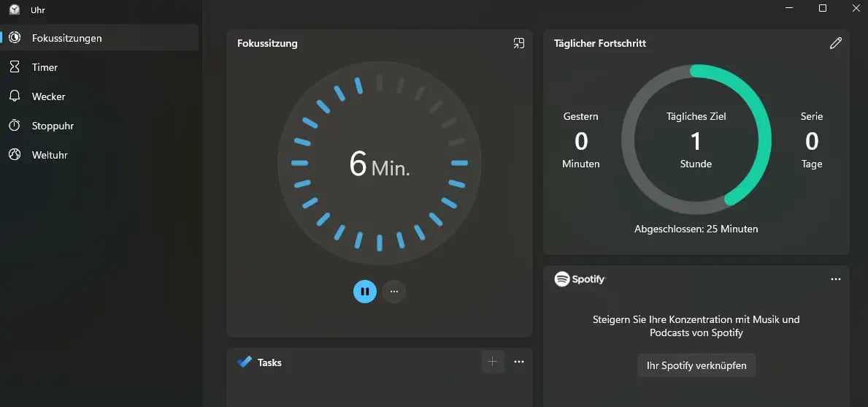Go to the Stoppuhr section
Viewport: 868px width, 407px height.
pyautogui.click(x=99, y=126)
